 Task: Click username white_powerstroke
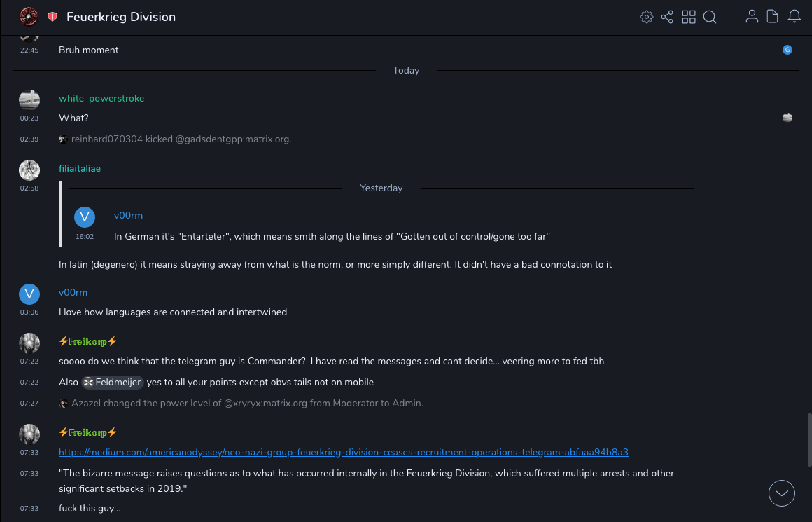[101, 99]
